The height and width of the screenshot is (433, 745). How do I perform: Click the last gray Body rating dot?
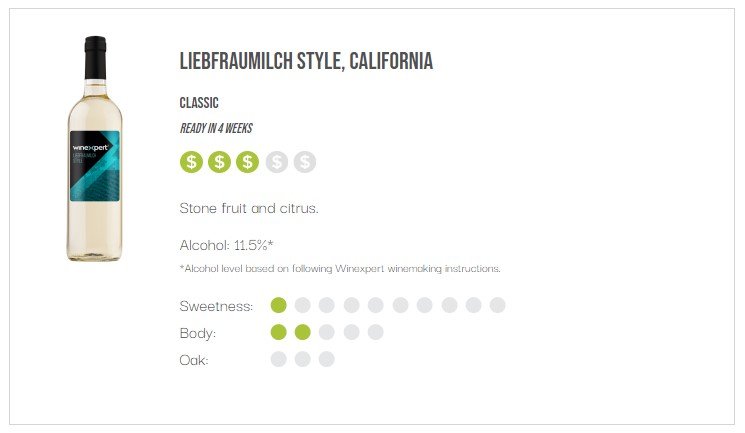(375, 332)
